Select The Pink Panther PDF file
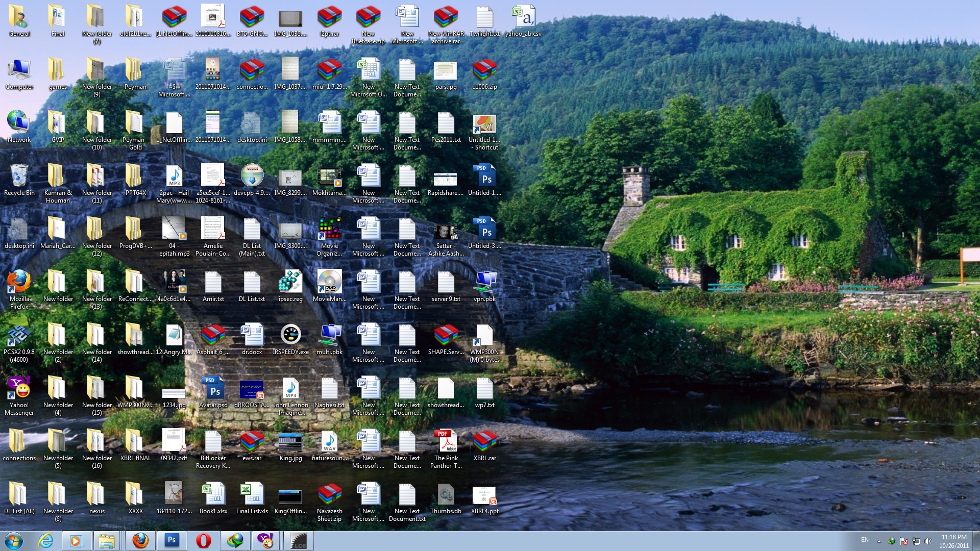980x551 pixels. (x=446, y=448)
